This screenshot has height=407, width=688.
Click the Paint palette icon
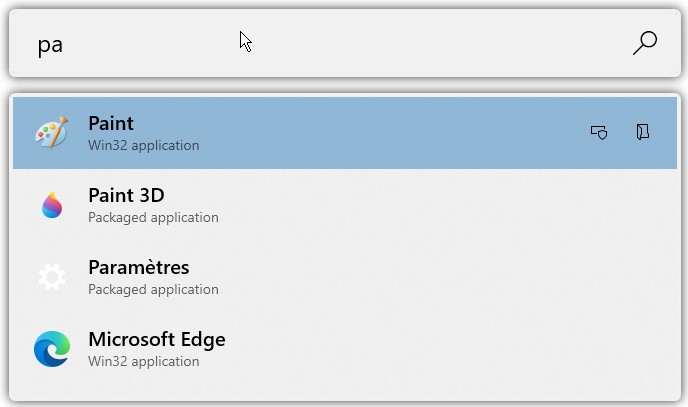click(50, 132)
